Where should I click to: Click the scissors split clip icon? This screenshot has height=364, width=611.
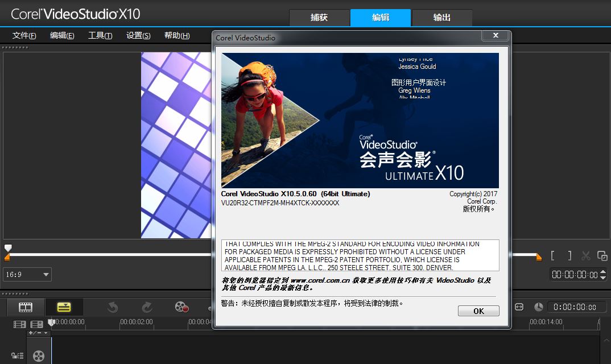pyautogui.click(x=585, y=256)
